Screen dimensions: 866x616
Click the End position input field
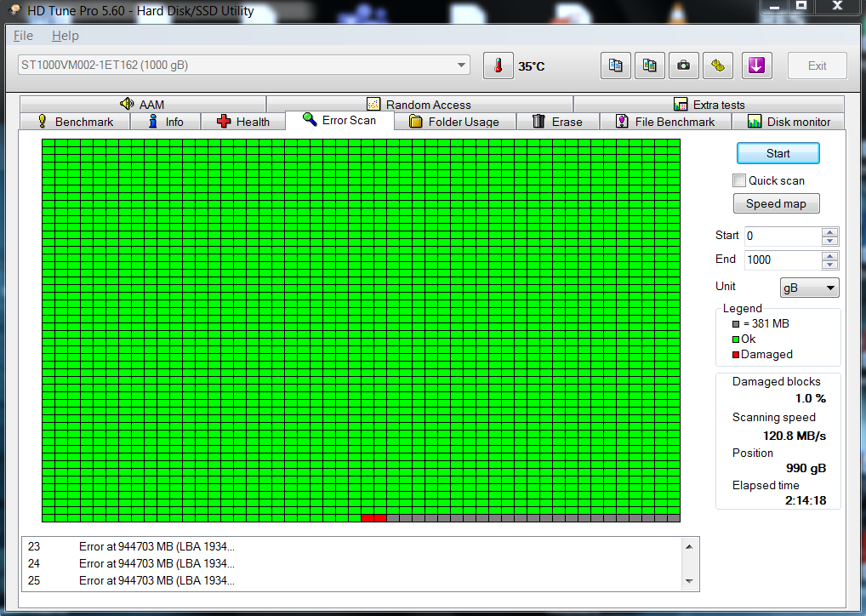click(x=783, y=260)
